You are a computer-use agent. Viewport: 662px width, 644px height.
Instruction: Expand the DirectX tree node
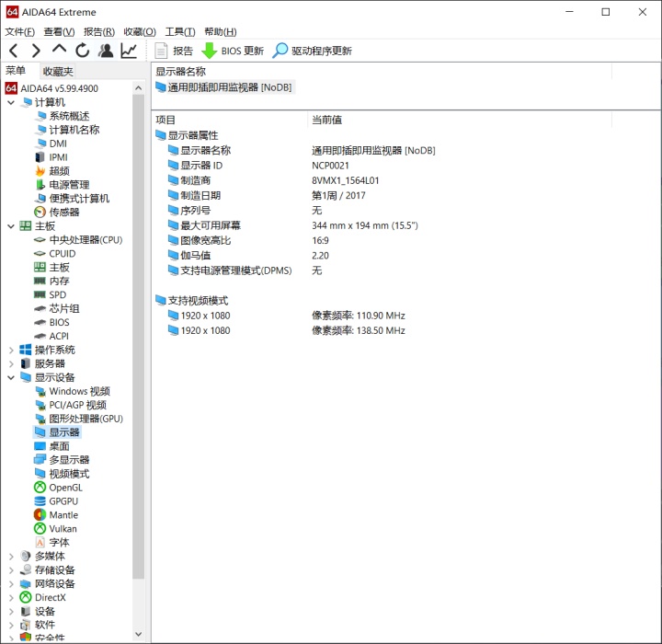[11, 597]
